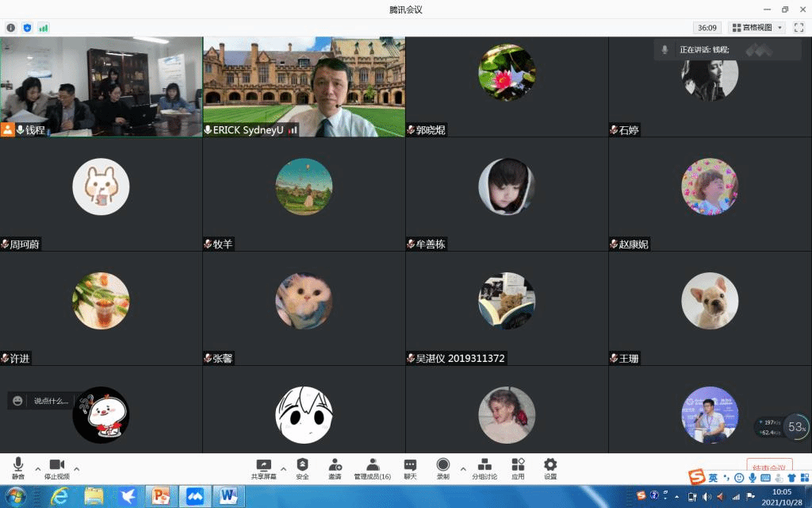Expand the share screen options arrow
This screenshot has height=508, width=812.
click(283, 468)
